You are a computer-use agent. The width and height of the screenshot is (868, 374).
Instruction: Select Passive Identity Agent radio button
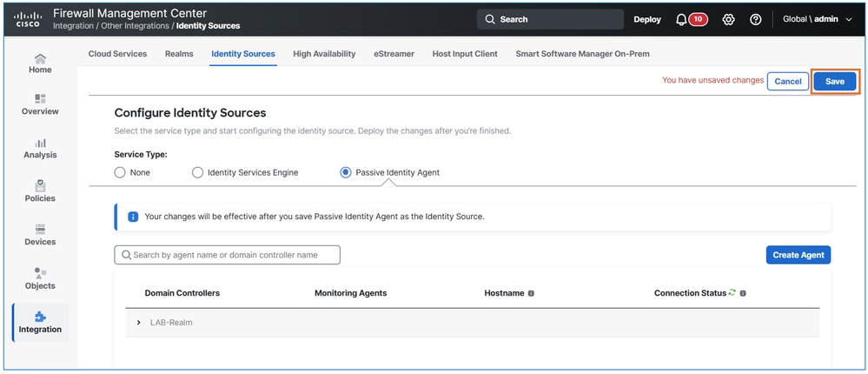346,172
